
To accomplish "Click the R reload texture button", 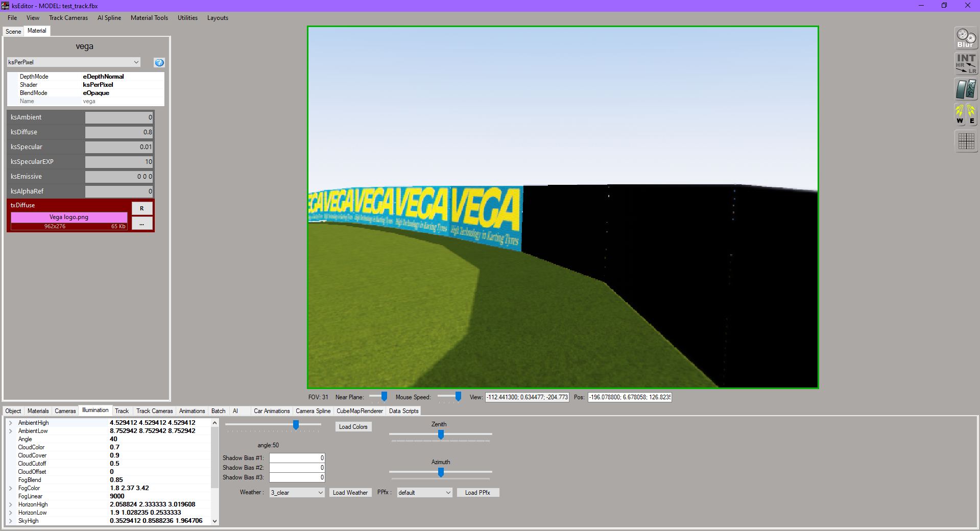I will click(142, 208).
